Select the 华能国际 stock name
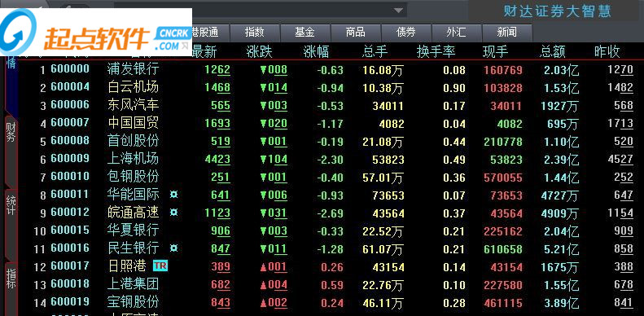644x316 pixels. (x=133, y=195)
